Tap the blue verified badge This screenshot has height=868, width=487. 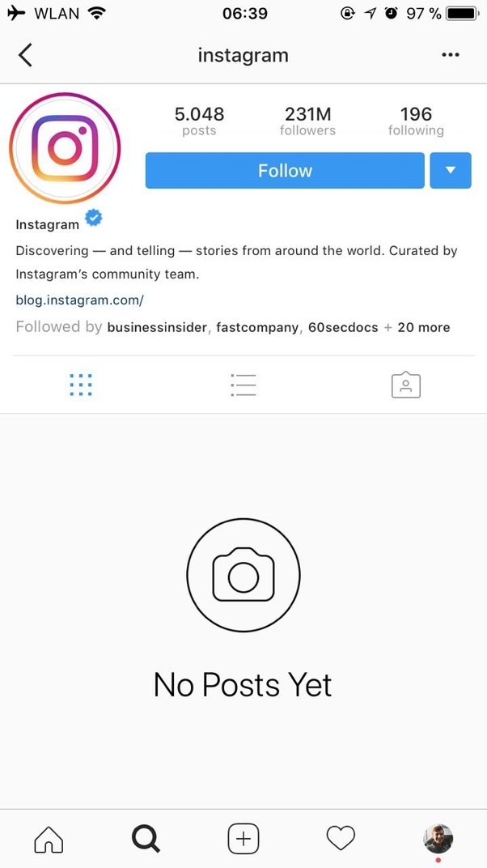[x=93, y=219]
